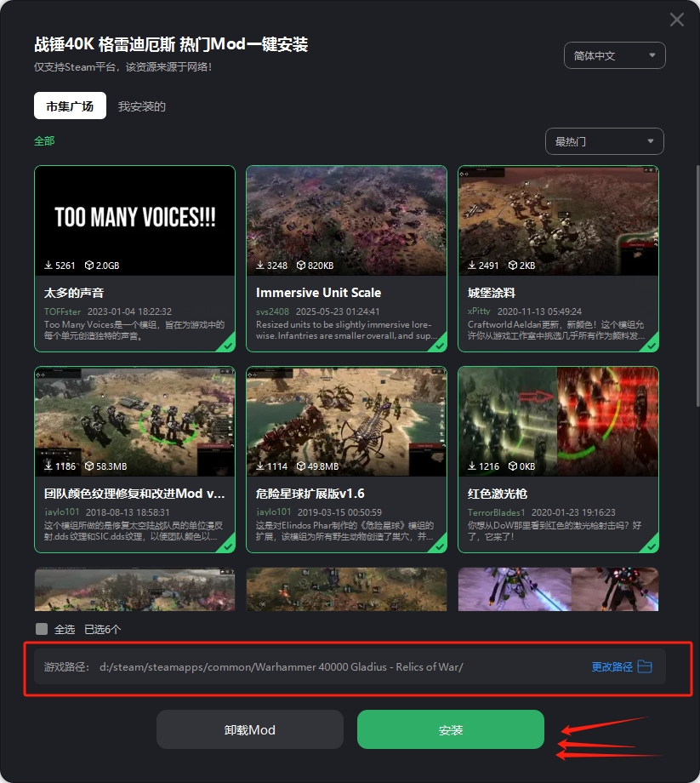700x783 pixels.
Task: Click the date 2023-01-04 18:22:32
Action: pos(129,311)
